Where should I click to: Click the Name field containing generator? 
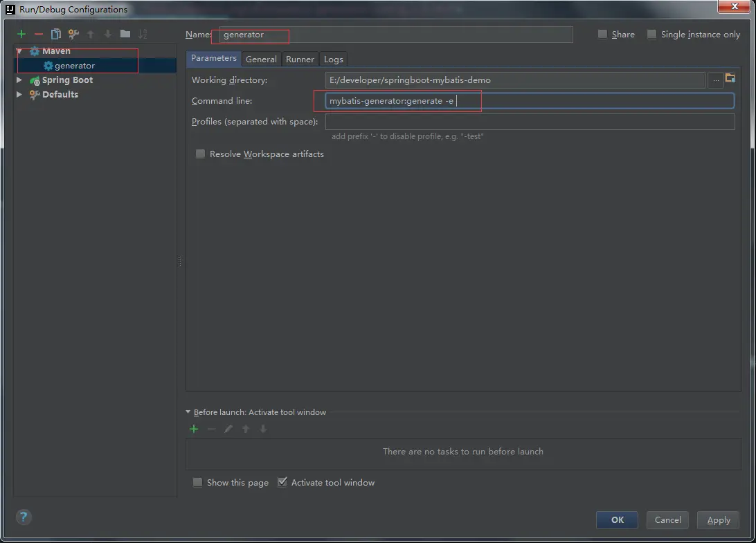click(395, 34)
